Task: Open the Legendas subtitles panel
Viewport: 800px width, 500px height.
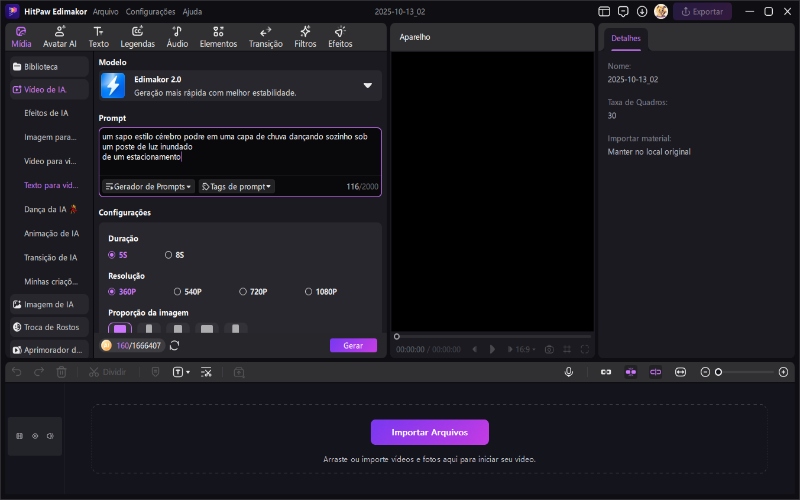Action: [x=137, y=37]
